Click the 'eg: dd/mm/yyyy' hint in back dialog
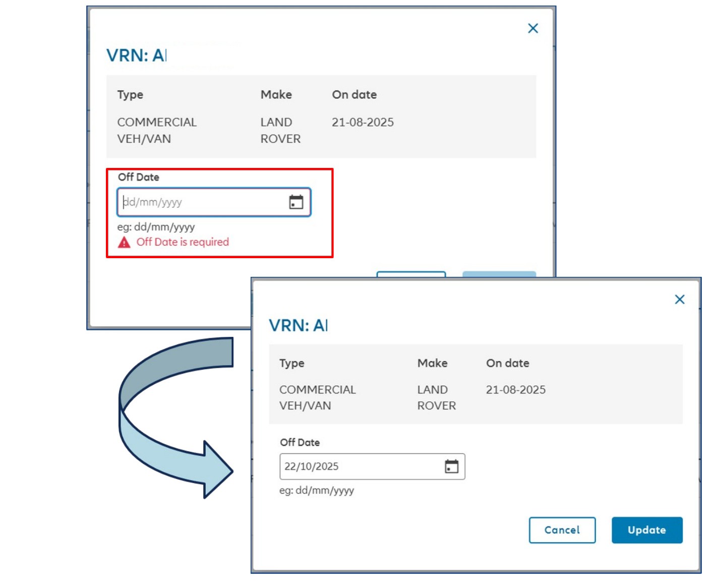713x588 pixels. (x=156, y=227)
